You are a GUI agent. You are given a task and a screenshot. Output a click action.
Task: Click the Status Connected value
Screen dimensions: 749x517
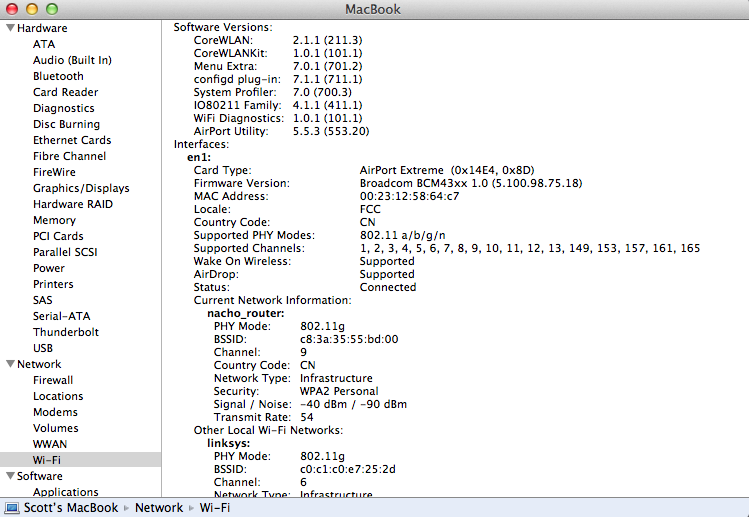[x=388, y=287]
